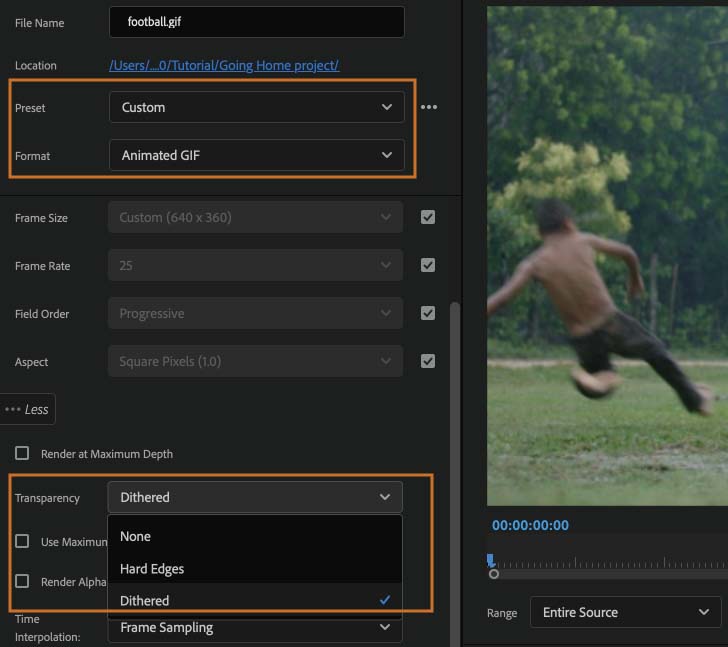Open the Preset dropdown showing Custom
Viewport: 728px width, 647px height.
[x=257, y=107]
